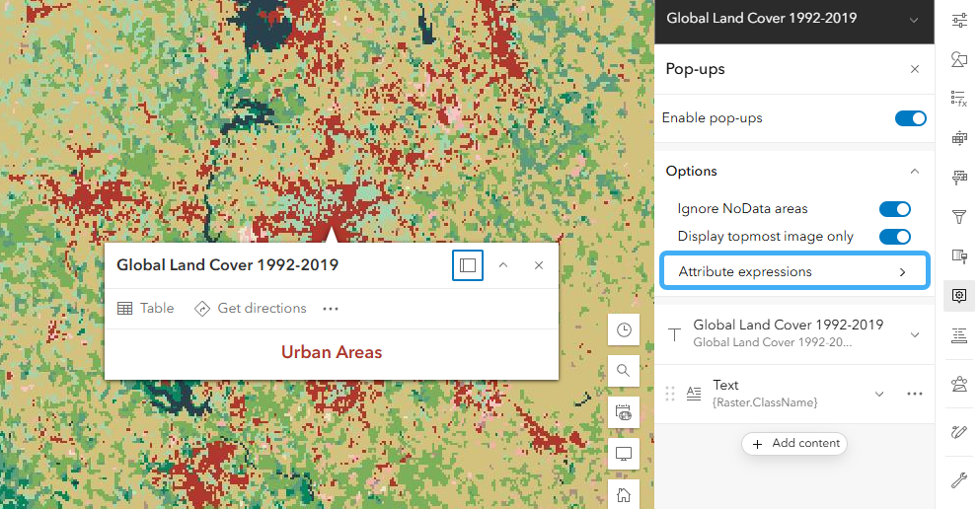The height and width of the screenshot is (509, 980).
Task: Click the drag handle of Text content
Action: 670,394
